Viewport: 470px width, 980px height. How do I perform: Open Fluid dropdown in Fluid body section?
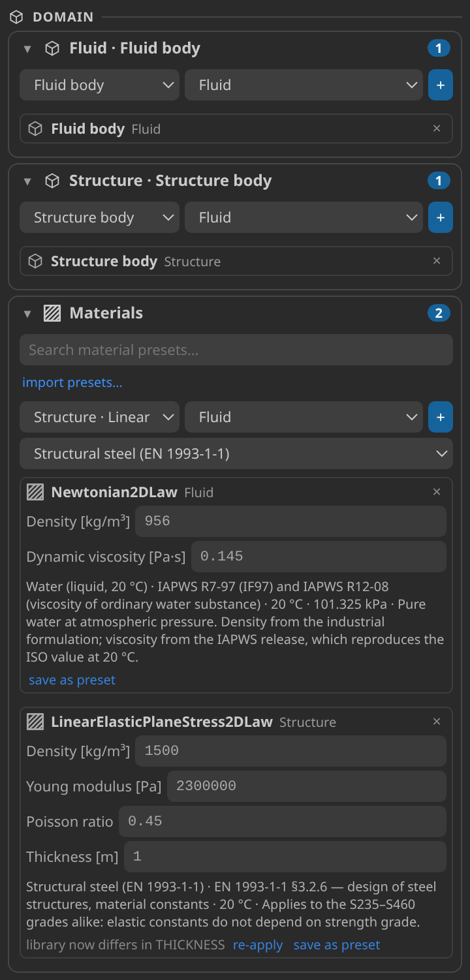304,85
